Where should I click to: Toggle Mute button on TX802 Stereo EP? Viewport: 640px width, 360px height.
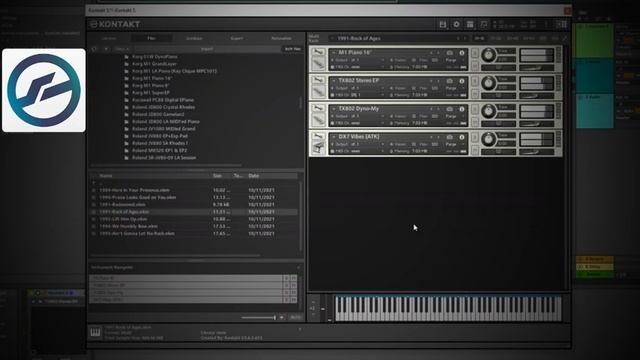click(475, 93)
